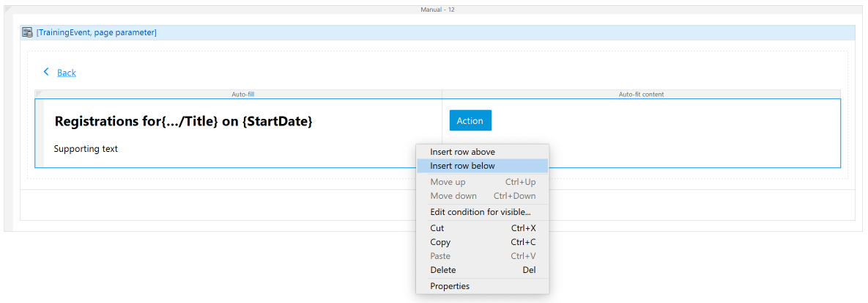Choose Insert row below
Image resolution: width=868 pixels, height=303 pixels.
[x=482, y=165]
